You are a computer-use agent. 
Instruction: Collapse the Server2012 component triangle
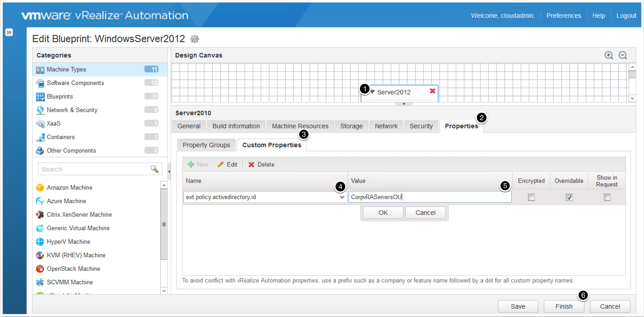click(x=373, y=92)
